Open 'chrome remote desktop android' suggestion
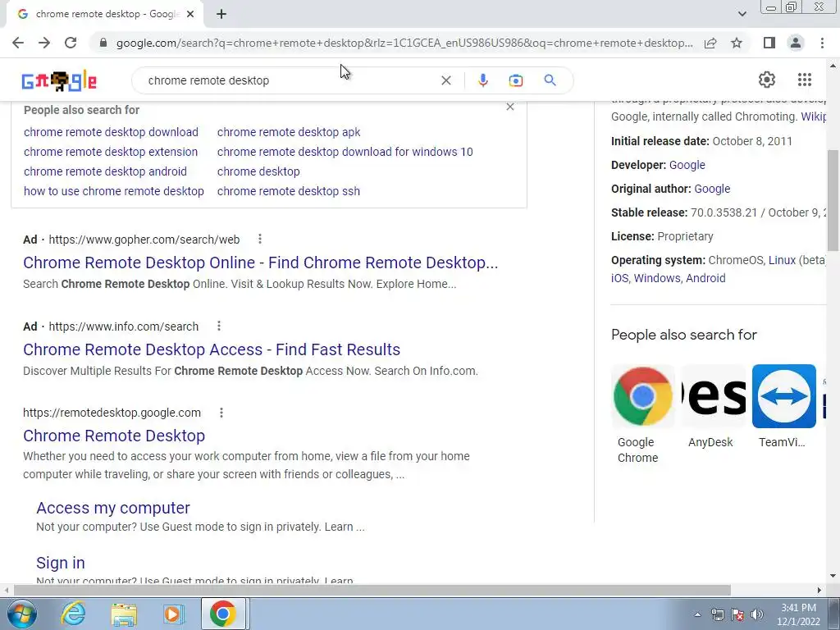This screenshot has height=630, width=840. pos(105,171)
